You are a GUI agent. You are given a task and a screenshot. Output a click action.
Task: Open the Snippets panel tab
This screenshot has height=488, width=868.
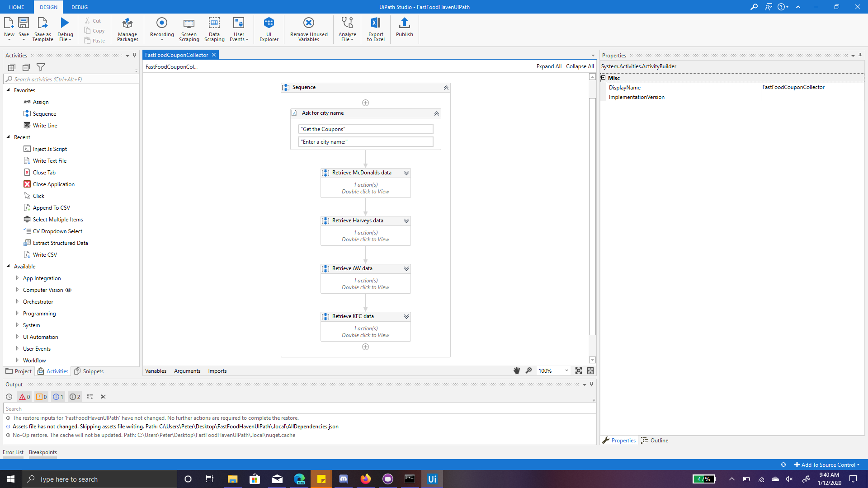point(89,371)
